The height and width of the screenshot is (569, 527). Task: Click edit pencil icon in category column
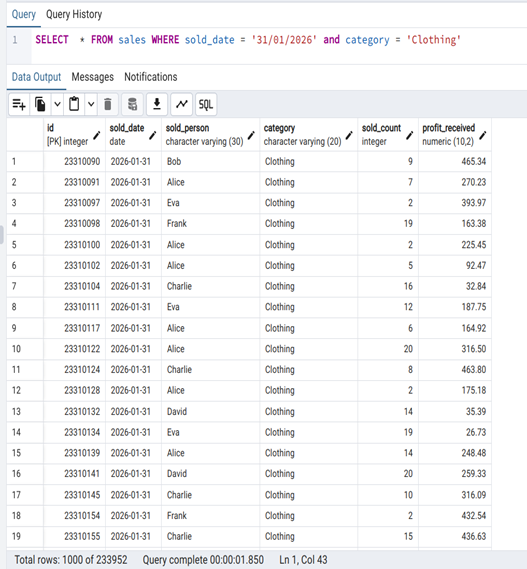[x=349, y=135]
